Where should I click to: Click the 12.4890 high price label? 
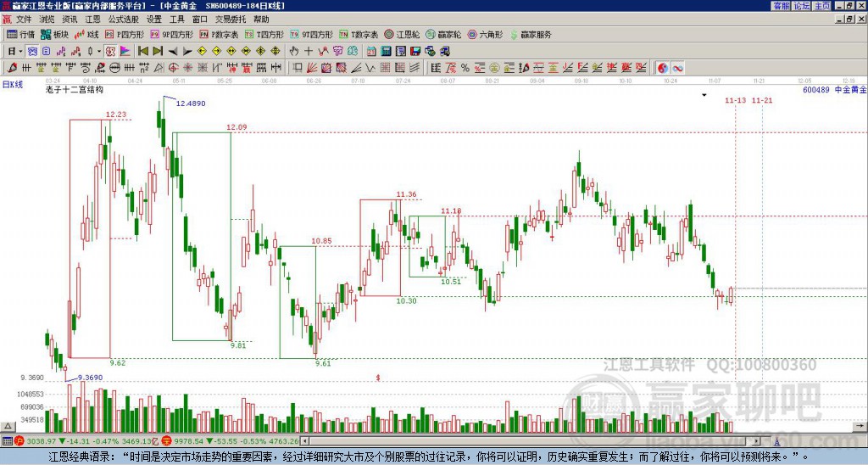(191, 104)
